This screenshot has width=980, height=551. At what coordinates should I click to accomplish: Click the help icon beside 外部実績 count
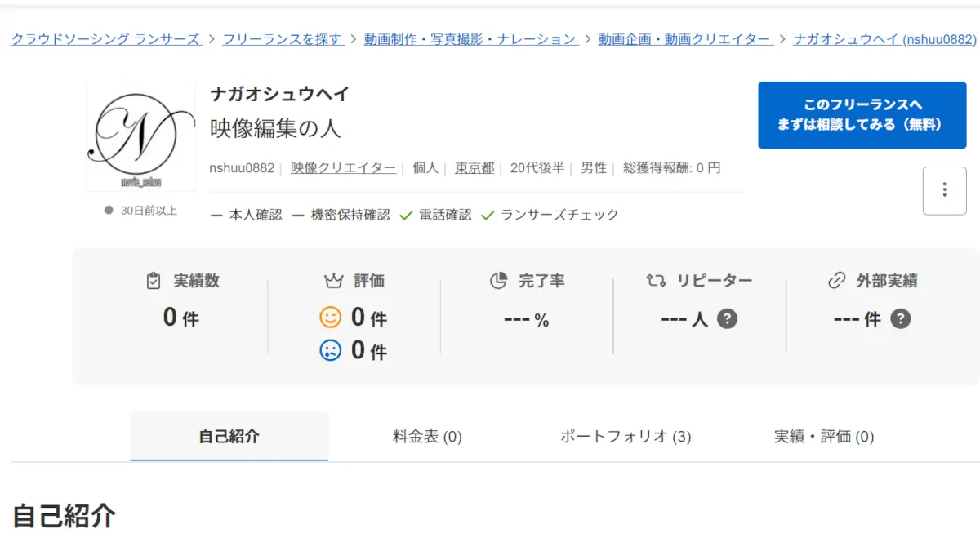click(900, 319)
